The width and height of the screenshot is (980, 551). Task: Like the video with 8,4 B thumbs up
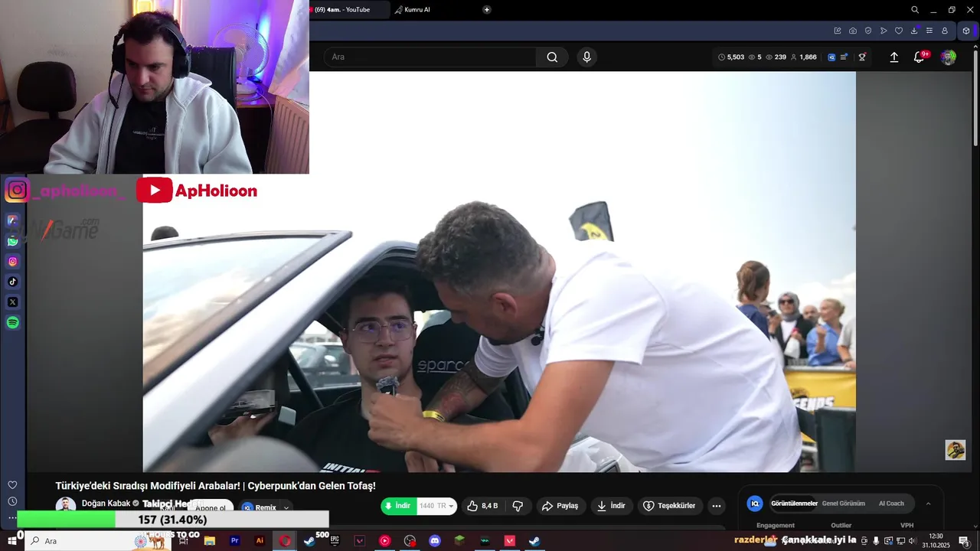482,506
